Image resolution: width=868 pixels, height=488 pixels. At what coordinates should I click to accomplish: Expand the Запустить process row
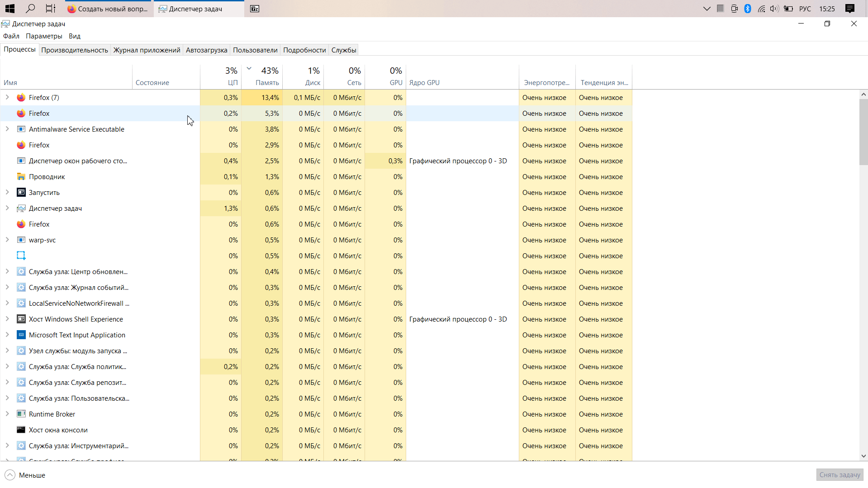tap(7, 192)
